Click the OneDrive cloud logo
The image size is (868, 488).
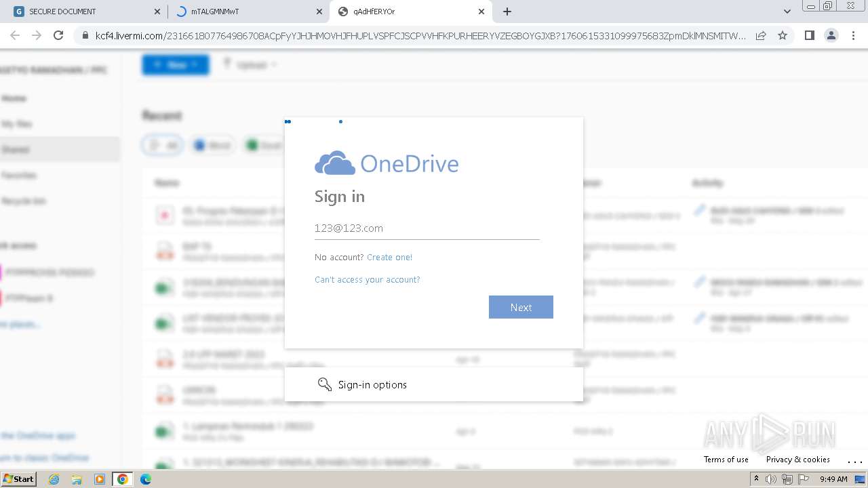pos(335,163)
